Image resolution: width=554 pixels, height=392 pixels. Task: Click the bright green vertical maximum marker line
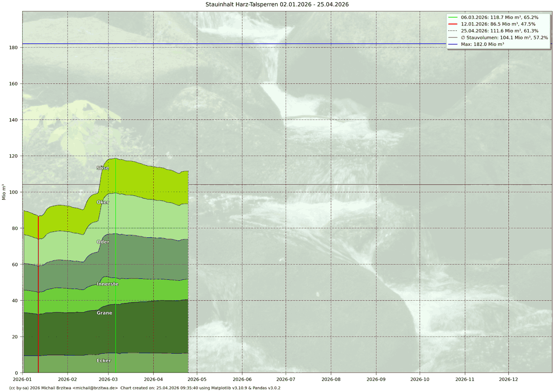[115, 265]
